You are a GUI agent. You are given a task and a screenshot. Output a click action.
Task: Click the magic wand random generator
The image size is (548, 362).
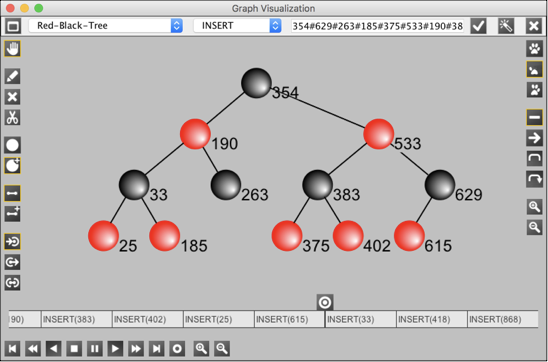tap(506, 26)
